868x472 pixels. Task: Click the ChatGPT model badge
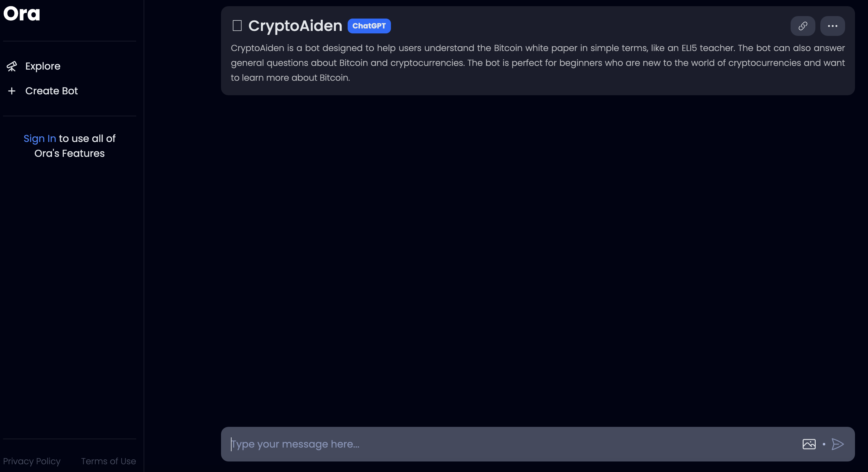[x=369, y=26]
